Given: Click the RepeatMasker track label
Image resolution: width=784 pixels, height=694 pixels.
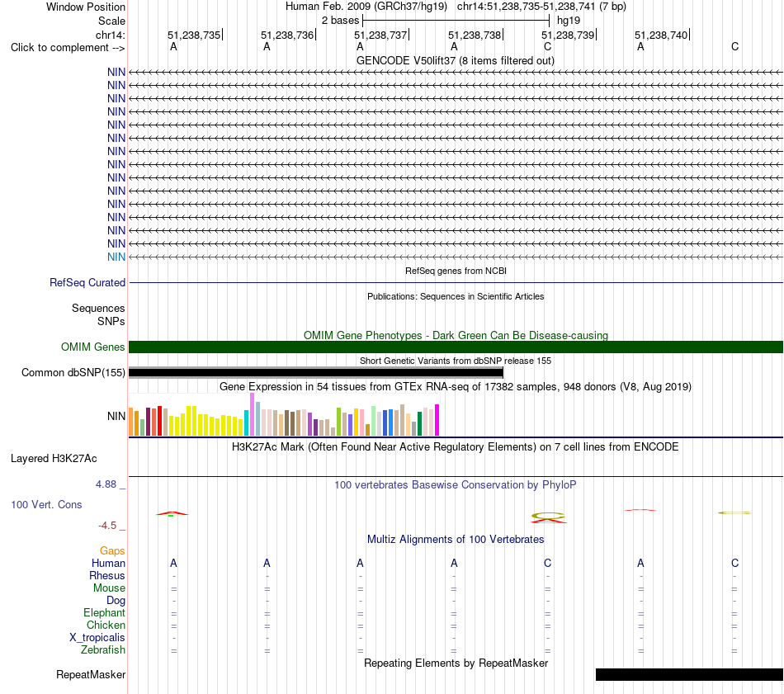Looking at the screenshot, I should pyautogui.click(x=91, y=675).
